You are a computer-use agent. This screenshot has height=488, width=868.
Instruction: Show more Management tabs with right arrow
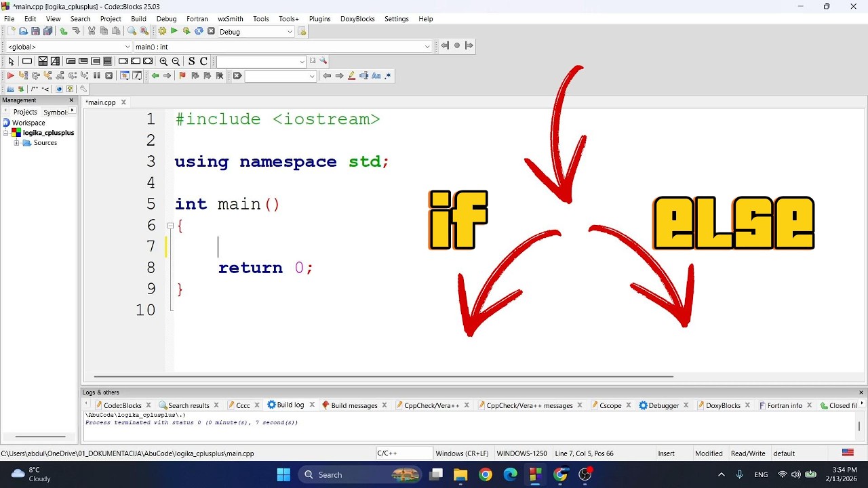pyautogui.click(x=72, y=111)
